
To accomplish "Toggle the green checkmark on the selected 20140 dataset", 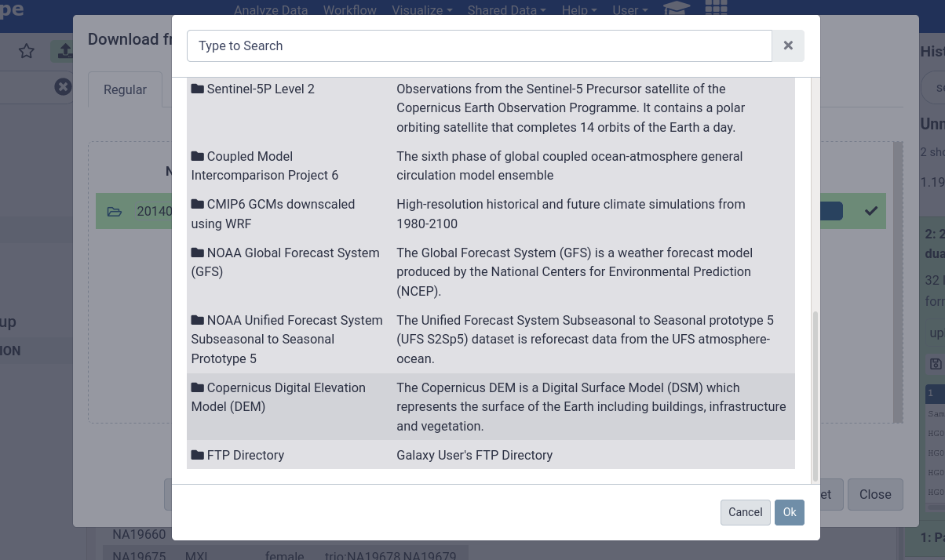I will [x=870, y=210].
